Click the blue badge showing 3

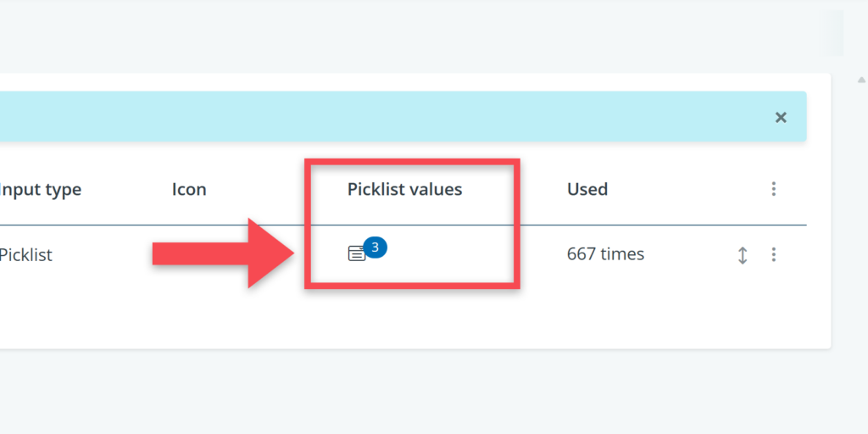pyautogui.click(x=376, y=248)
